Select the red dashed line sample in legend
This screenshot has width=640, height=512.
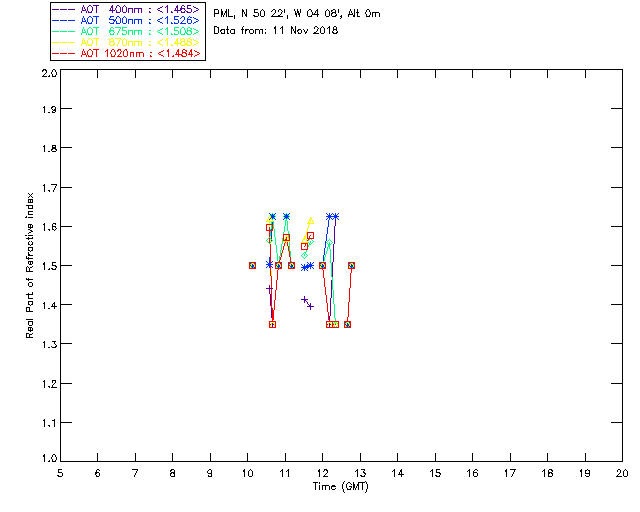tap(64, 53)
